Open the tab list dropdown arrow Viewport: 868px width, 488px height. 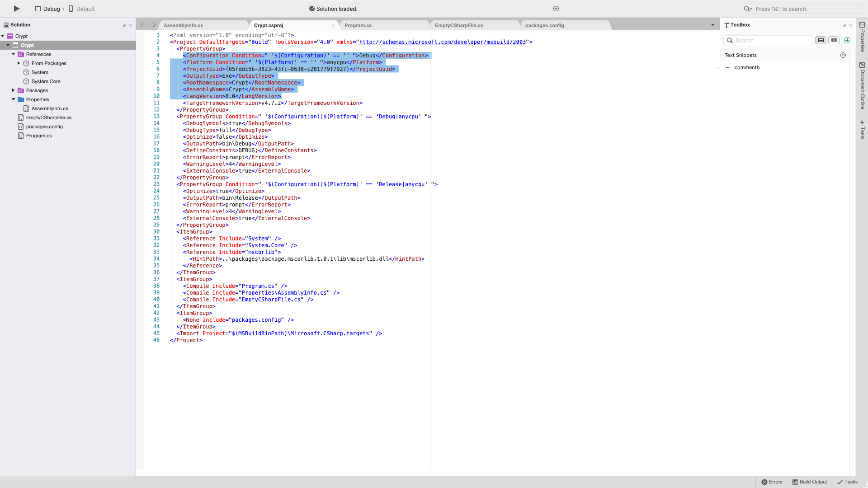click(x=712, y=25)
